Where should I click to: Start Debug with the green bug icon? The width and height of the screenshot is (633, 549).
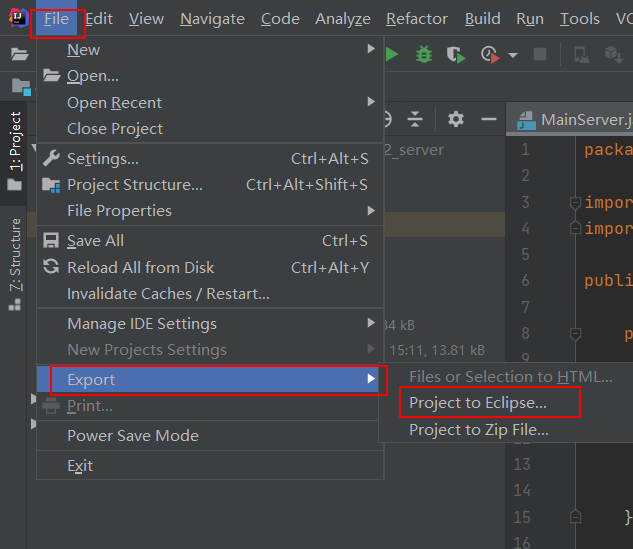424,54
